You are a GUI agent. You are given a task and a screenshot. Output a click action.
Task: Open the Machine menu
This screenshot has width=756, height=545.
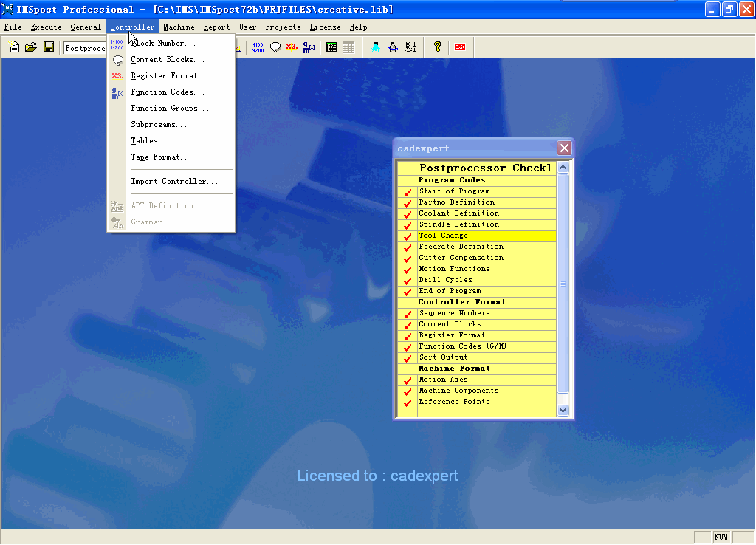pos(179,27)
